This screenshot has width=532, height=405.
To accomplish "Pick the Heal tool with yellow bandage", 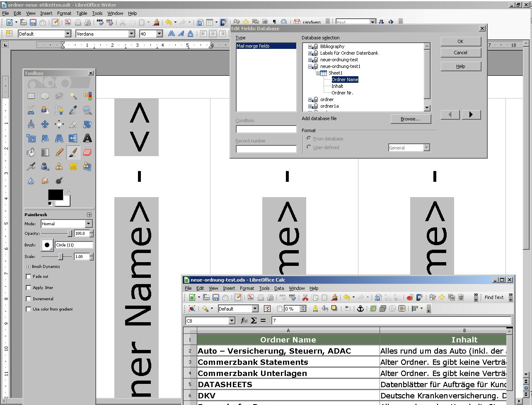I will [x=73, y=166].
